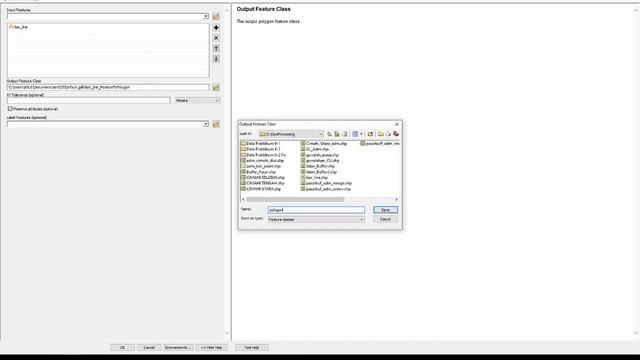640x360 pixels.
Task: Open the Label Features browse folder icon
Action: pyautogui.click(x=216, y=124)
